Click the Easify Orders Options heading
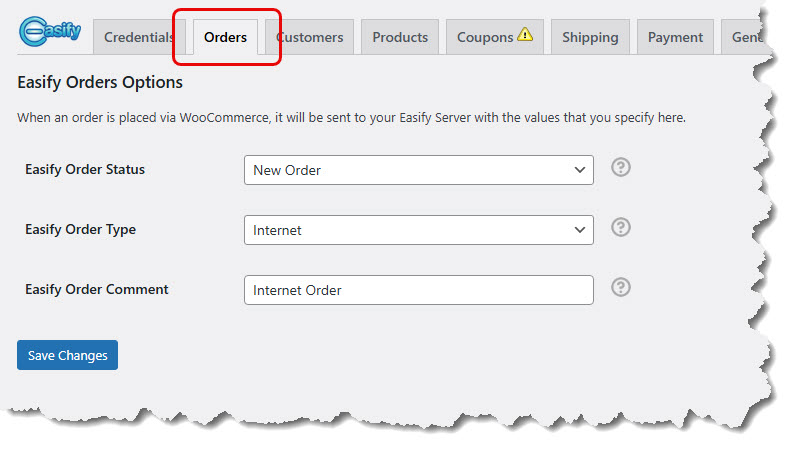 pyautogui.click(x=100, y=82)
